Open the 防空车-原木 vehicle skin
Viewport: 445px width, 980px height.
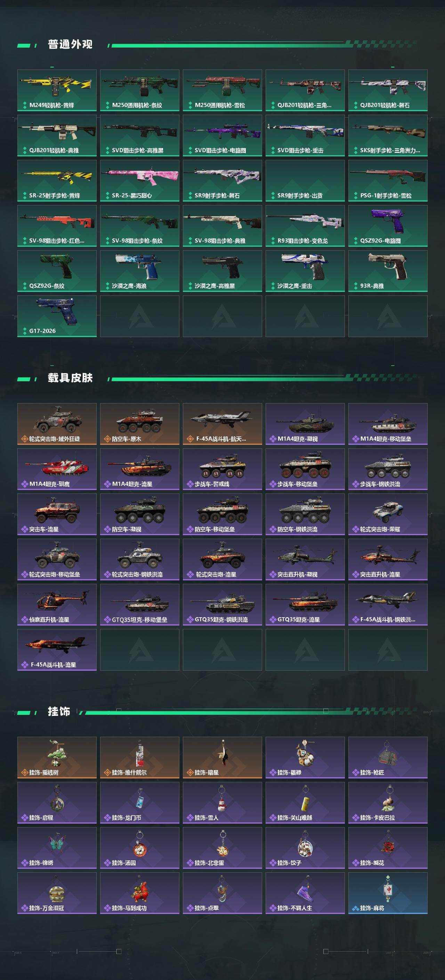pyautogui.click(x=140, y=424)
